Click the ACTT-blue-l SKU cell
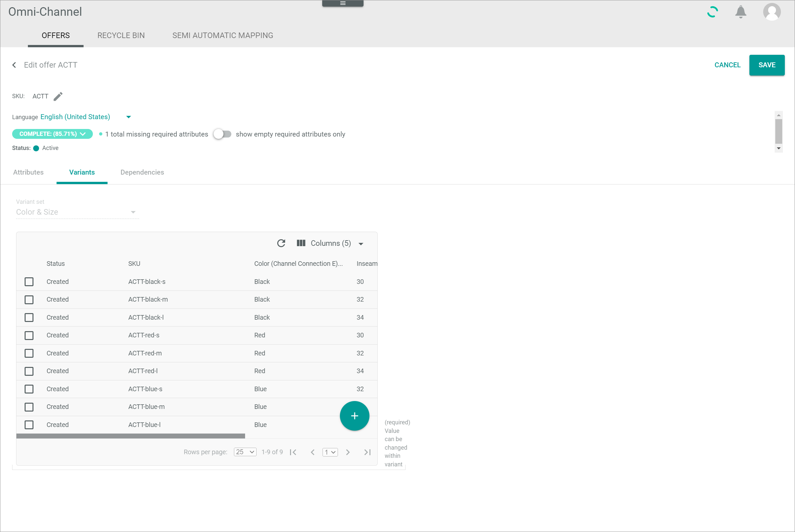Image resolution: width=795 pixels, height=532 pixels. point(144,425)
